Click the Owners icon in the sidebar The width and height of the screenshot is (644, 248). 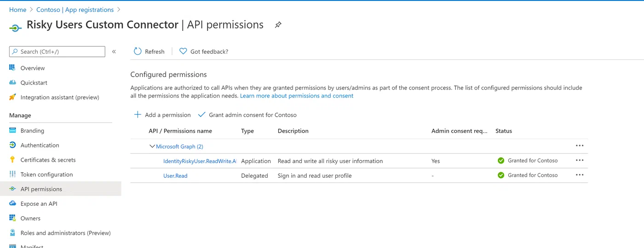pyautogui.click(x=12, y=218)
